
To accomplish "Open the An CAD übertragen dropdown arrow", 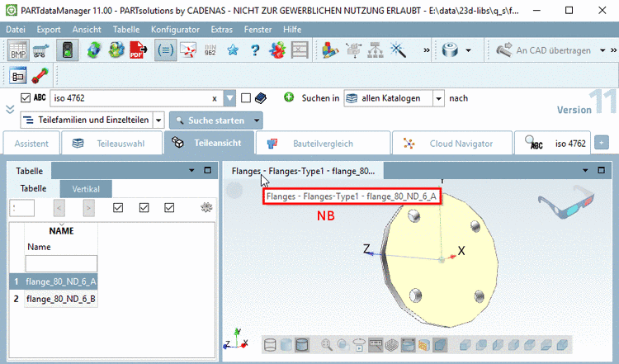I will (602, 50).
